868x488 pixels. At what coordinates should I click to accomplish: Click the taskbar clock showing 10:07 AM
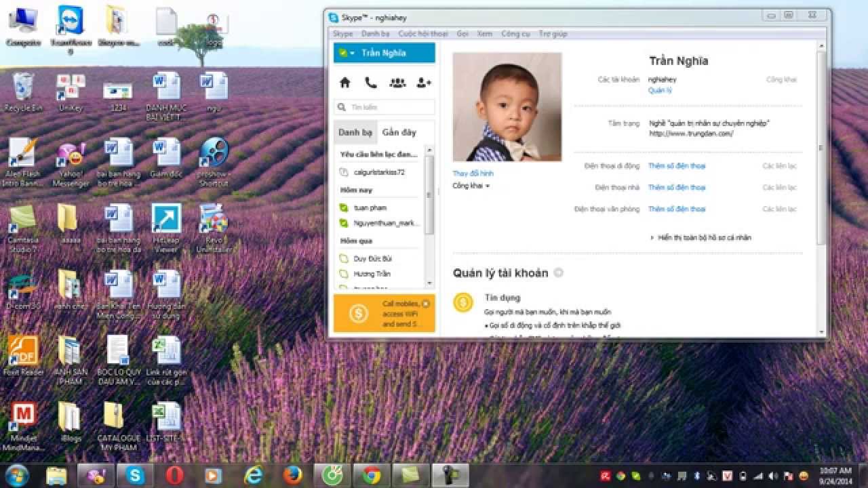coord(835,475)
